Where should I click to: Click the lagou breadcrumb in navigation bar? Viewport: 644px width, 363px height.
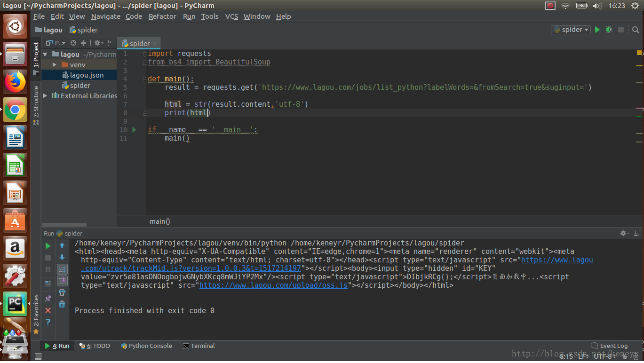pos(49,30)
